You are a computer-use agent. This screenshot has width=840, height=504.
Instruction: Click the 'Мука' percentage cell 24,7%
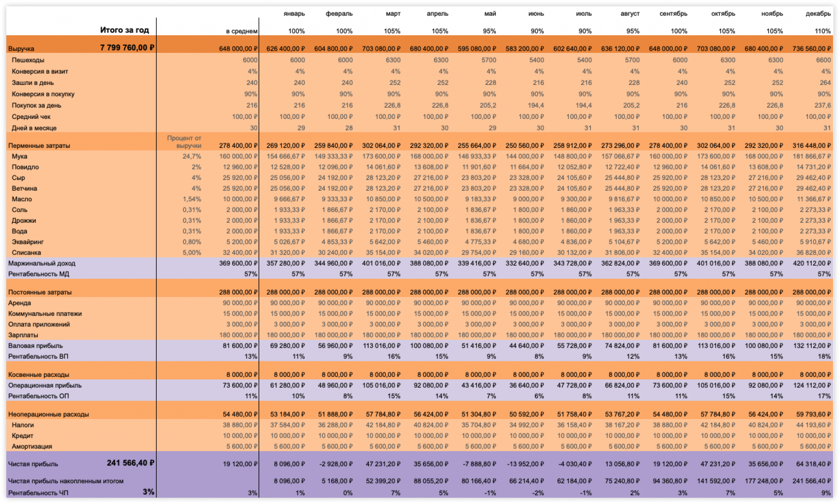click(192, 156)
